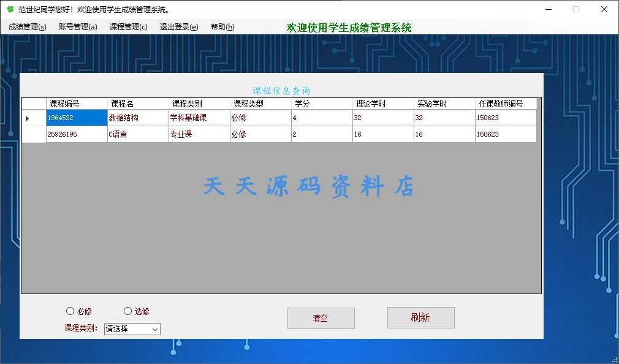Click the 理论学时 cell in 数据结构 row
Viewport: 619px width, 364px height.
pos(383,118)
